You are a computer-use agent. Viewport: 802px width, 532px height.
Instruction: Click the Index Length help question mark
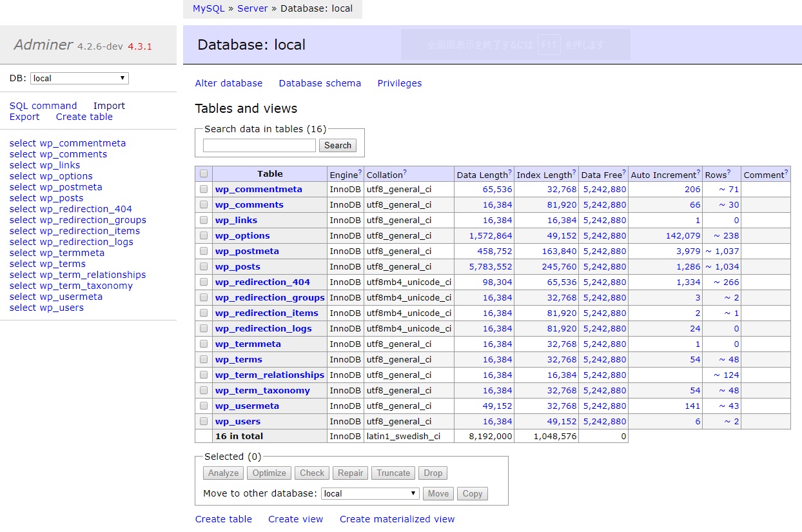point(574,172)
